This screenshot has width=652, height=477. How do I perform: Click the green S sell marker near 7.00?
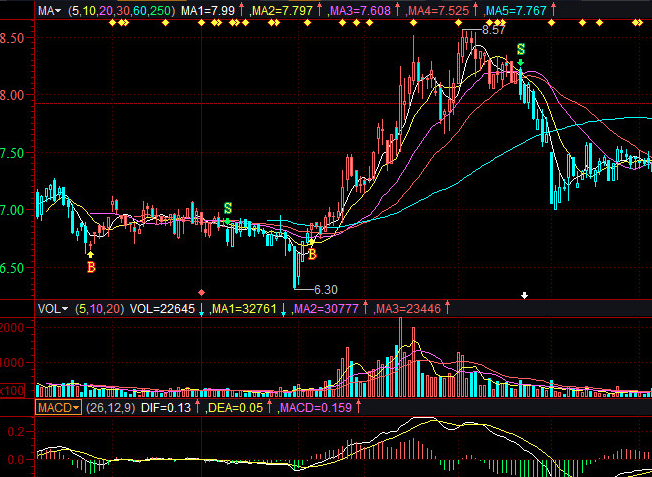[227, 208]
